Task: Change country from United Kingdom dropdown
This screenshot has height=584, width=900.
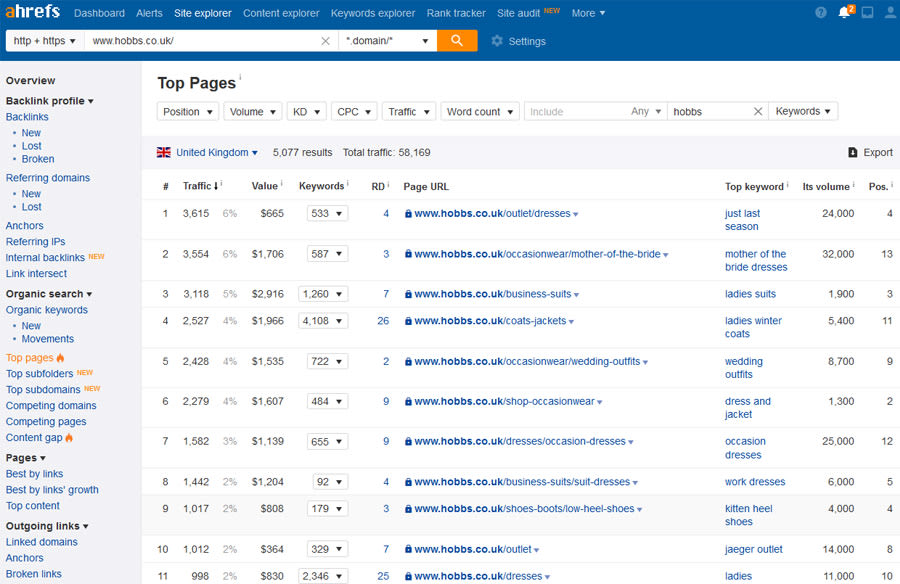Action: coord(216,152)
